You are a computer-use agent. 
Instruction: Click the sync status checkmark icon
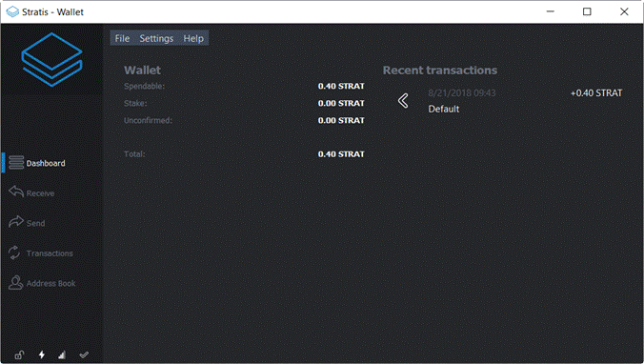tap(84, 354)
